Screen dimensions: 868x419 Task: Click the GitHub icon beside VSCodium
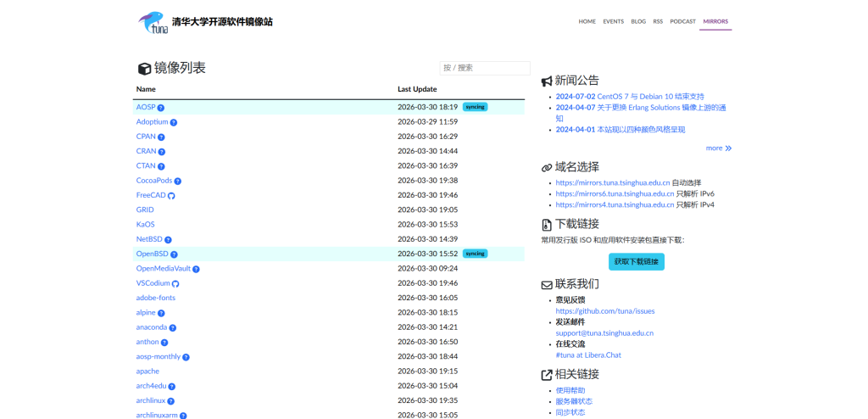tap(175, 283)
